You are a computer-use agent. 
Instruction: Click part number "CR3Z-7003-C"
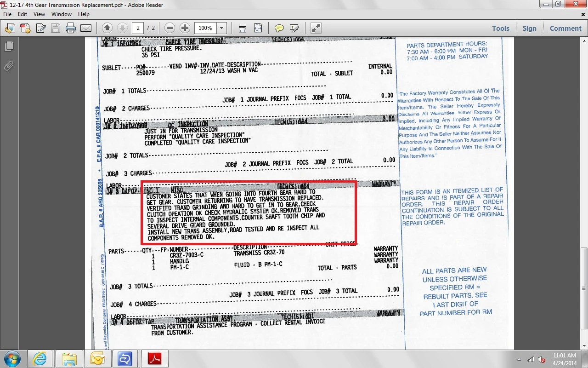187,255
